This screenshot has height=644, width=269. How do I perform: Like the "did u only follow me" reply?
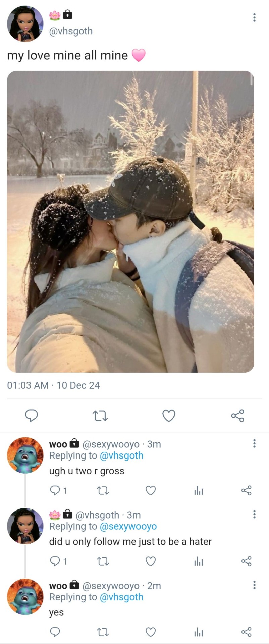[x=151, y=561]
